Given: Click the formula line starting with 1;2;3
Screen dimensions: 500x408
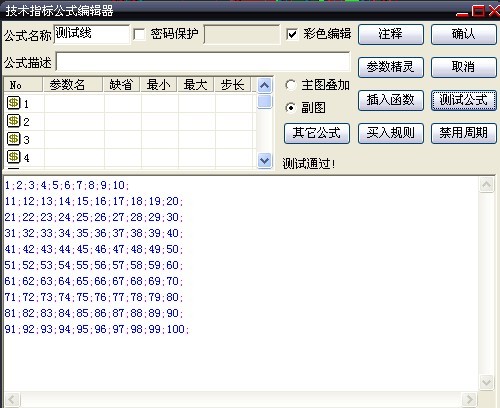Looking at the screenshot, I should (67, 185).
